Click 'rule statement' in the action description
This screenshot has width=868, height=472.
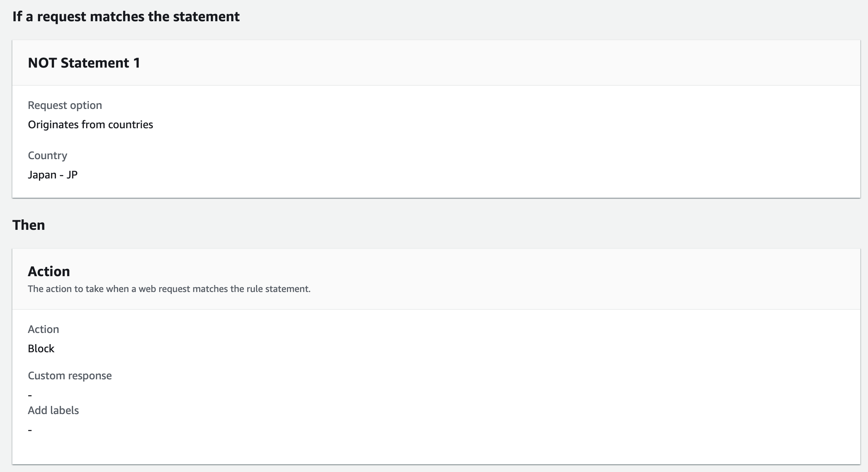278,289
